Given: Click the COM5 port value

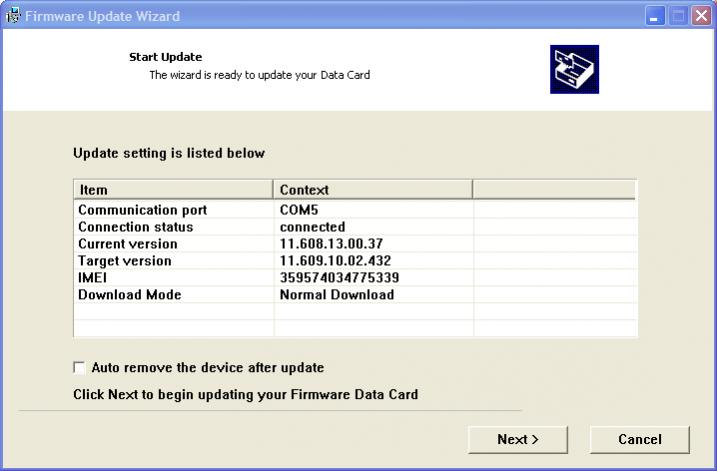Looking at the screenshot, I should [299, 210].
